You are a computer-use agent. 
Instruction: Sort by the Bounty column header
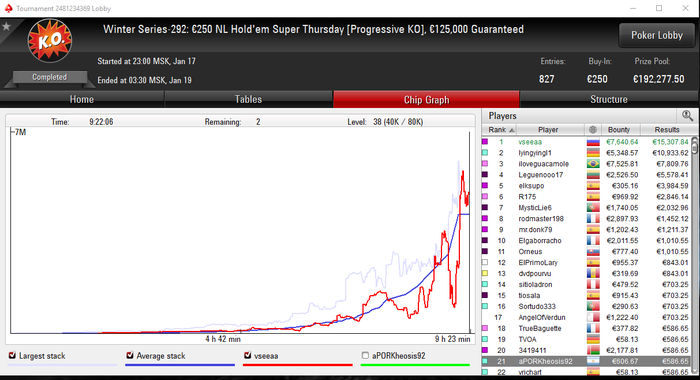click(619, 130)
